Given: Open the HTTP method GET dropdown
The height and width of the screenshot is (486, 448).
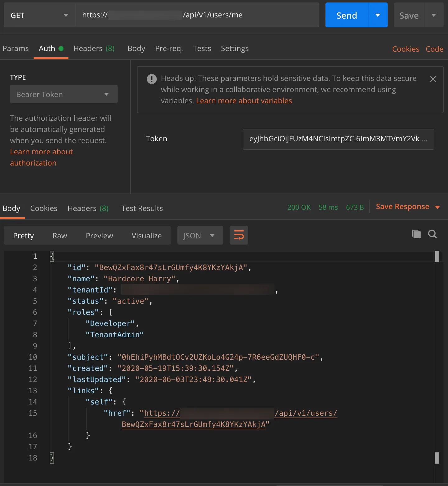Looking at the screenshot, I should click(x=40, y=15).
